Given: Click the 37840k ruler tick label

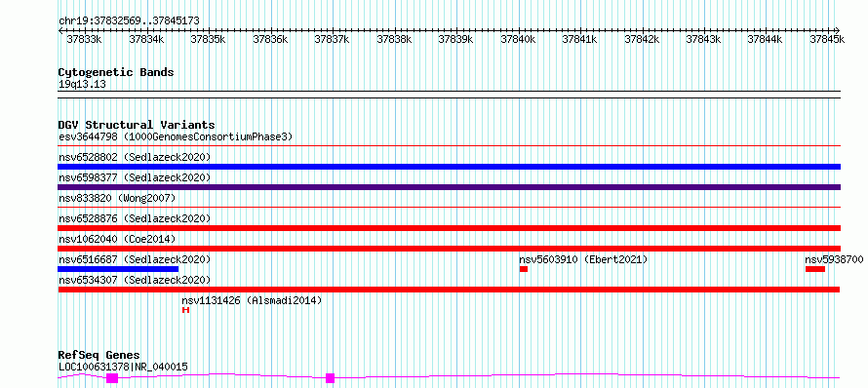Looking at the screenshot, I should tap(518, 39).
